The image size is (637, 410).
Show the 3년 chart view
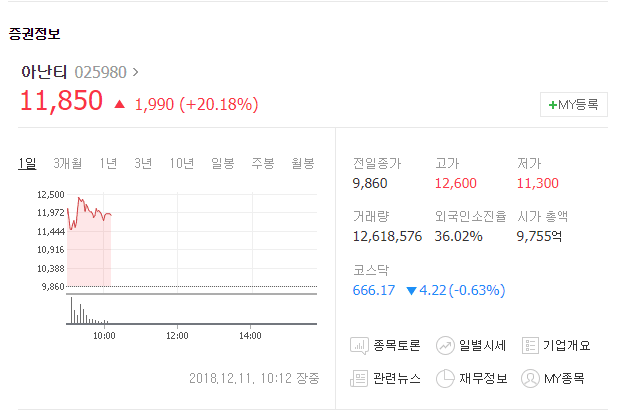pyautogui.click(x=143, y=163)
